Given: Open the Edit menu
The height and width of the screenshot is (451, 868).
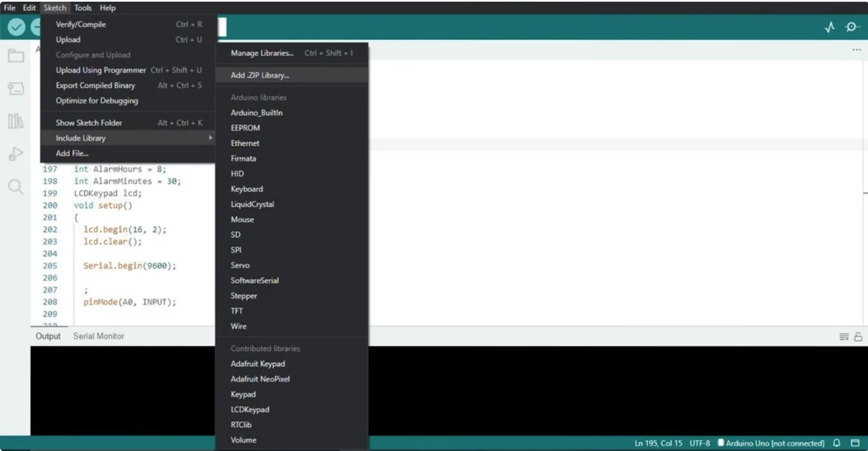Looking at the screenshot, I should pyautogui.click(x=29, y=8).
